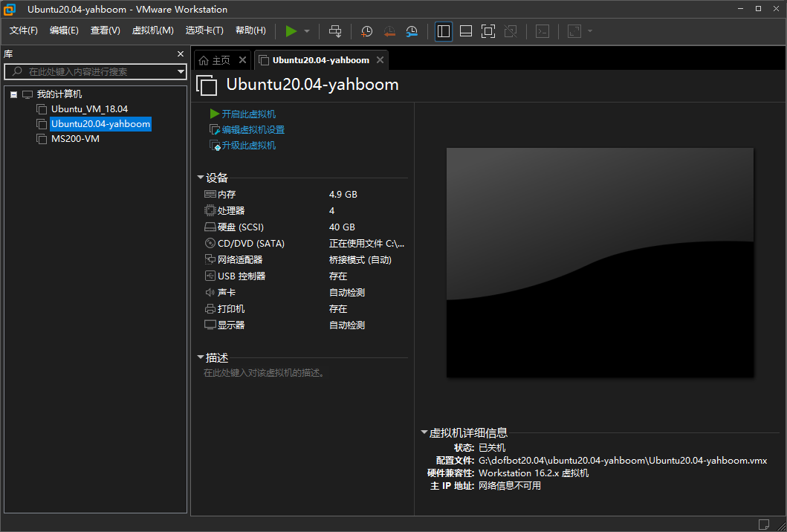Collapse the 设备 section
The height and width of the screenshot is (532, 787).
click(x=201, y=178)
